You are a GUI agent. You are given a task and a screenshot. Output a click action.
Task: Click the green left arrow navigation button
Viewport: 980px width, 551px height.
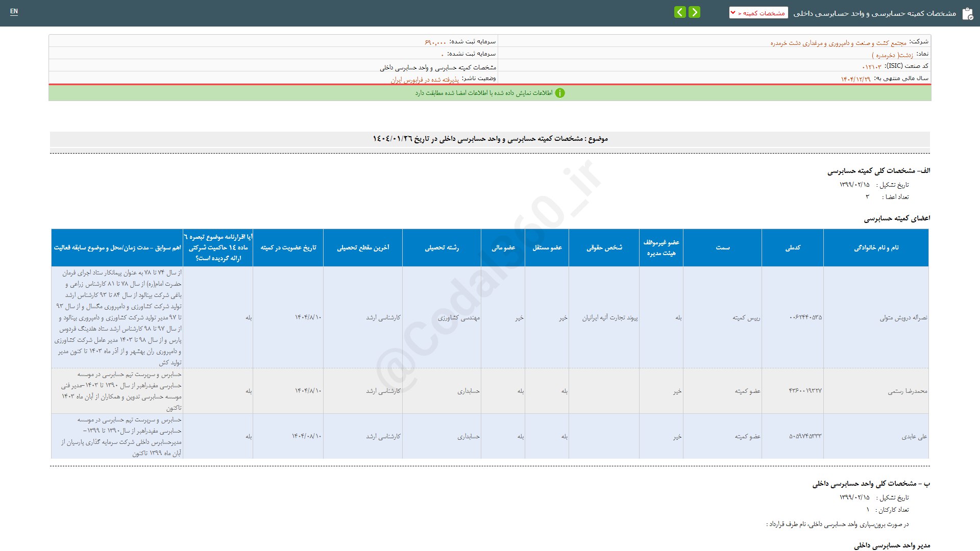tap(680, 12)
